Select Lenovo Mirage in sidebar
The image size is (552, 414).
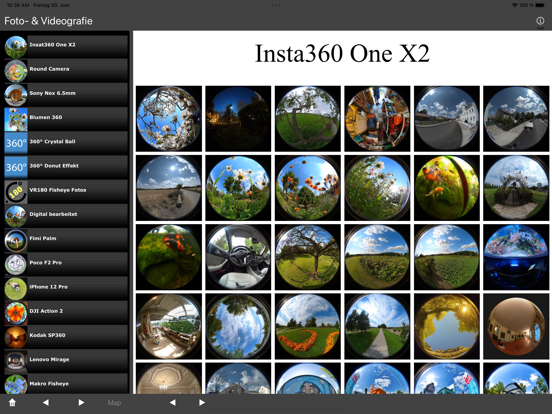pos(66,361)
